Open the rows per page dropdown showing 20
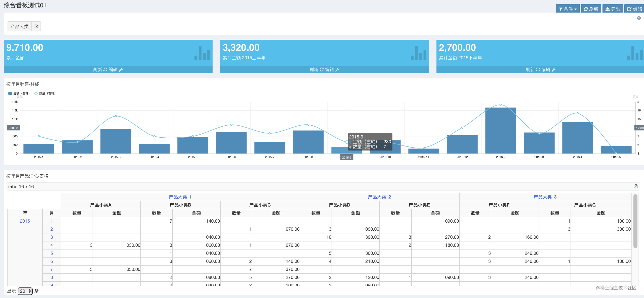 [x=25, y=291]
